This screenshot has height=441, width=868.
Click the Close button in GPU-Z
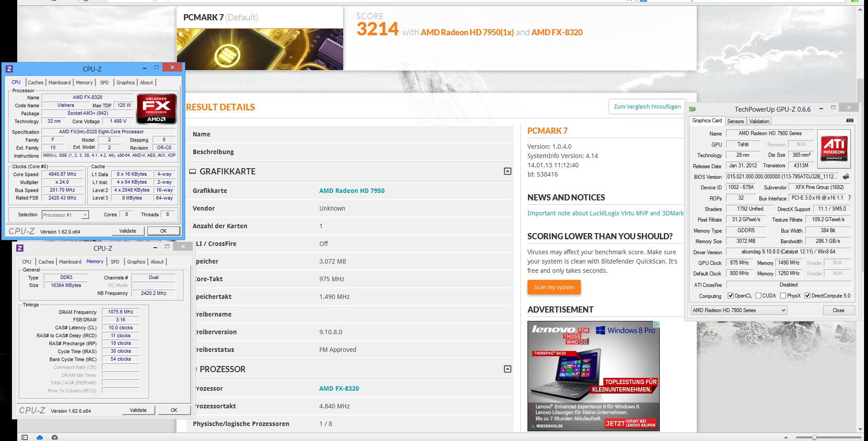click(x=838, y=310)
